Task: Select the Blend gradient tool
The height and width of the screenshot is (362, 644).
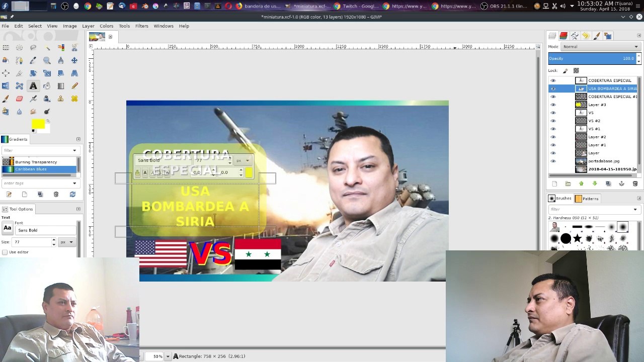Action: coord(61,86)
